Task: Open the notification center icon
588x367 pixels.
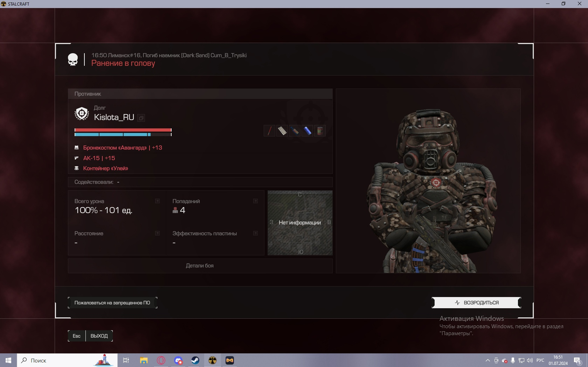Action: 577,360
